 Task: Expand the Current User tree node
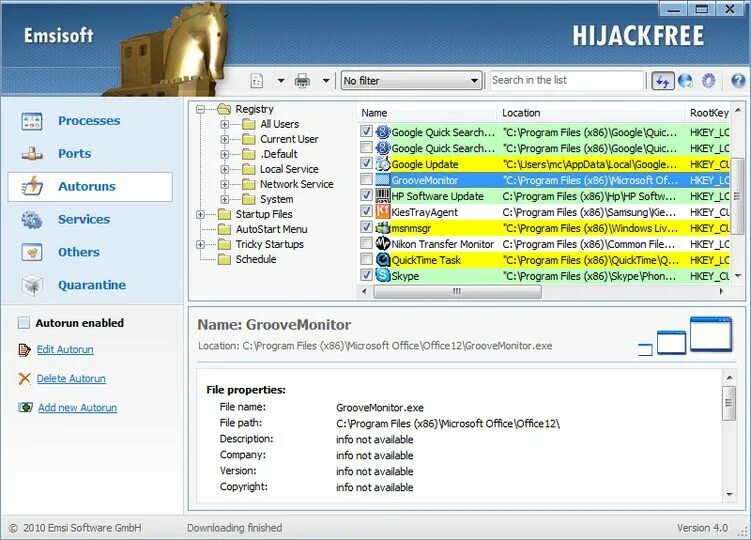[x=224, y=139]
